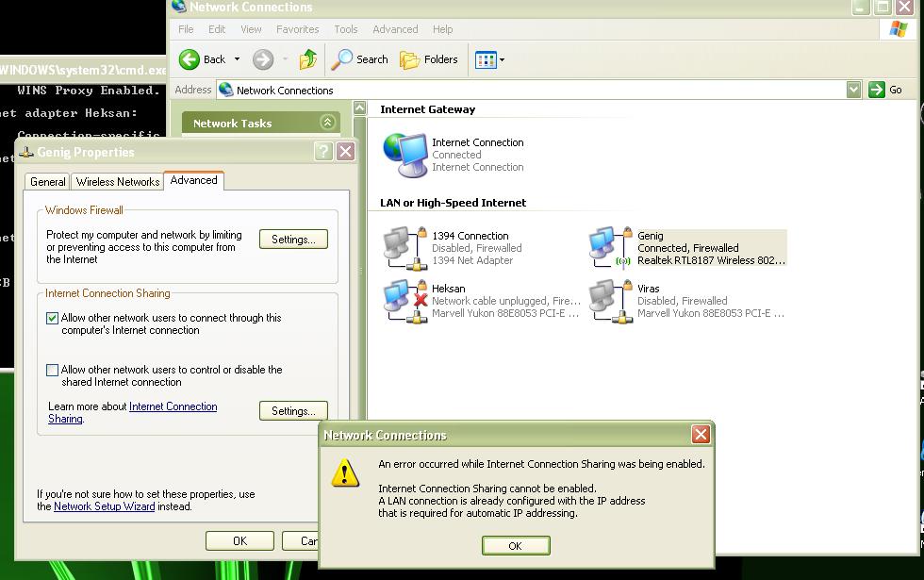924x580 pixels.
Task: Select the Advanced tab in Genig Properties
Action: (194, 180)
